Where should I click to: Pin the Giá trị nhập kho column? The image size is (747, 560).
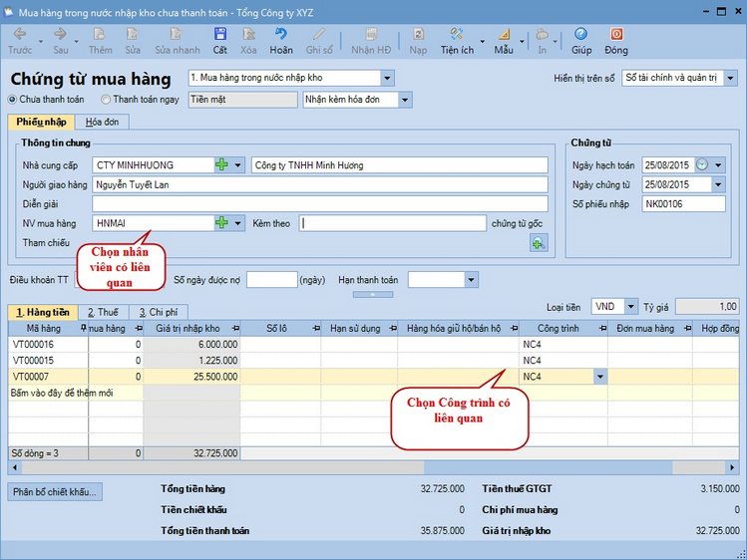[235, 328]
